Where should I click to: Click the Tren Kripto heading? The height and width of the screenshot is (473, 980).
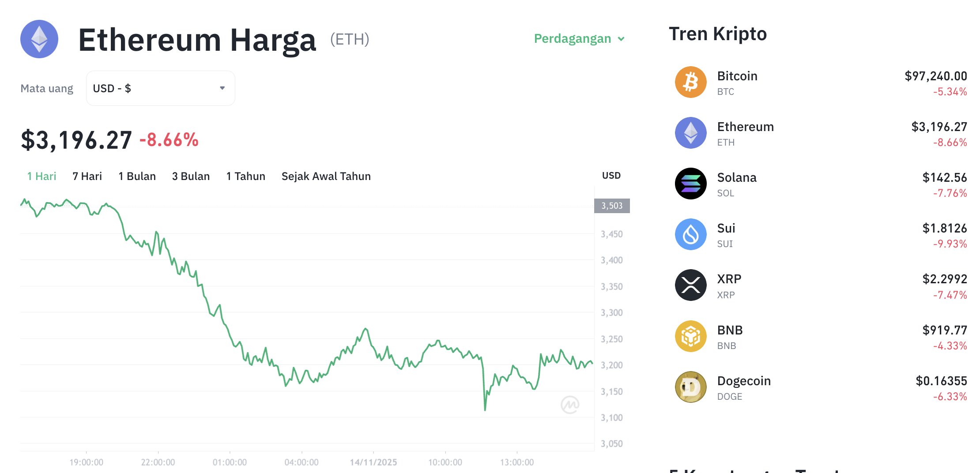tap(718, 34)
